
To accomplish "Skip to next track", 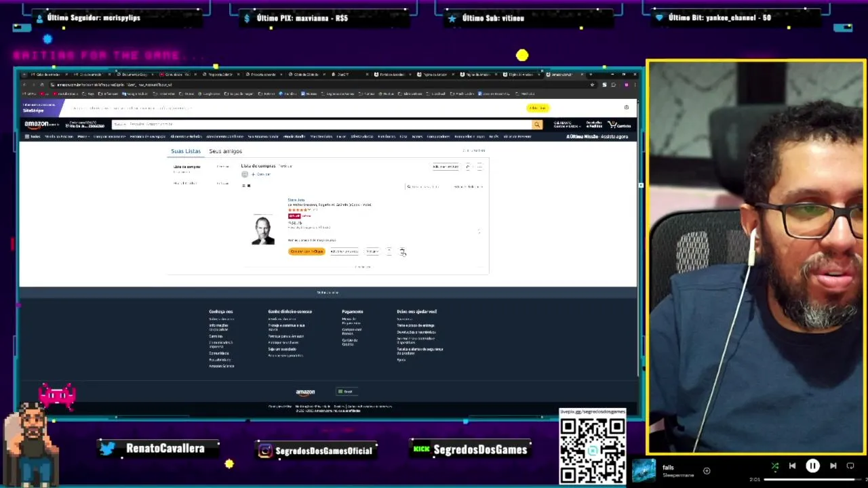I will [x=833, y=466].
